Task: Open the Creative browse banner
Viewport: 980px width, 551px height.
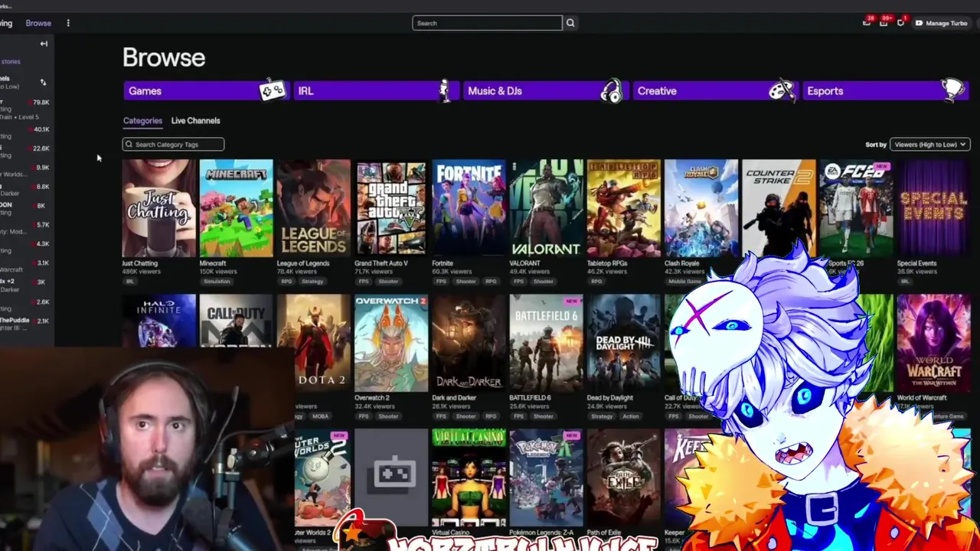Action: click(x=715, y=90)
